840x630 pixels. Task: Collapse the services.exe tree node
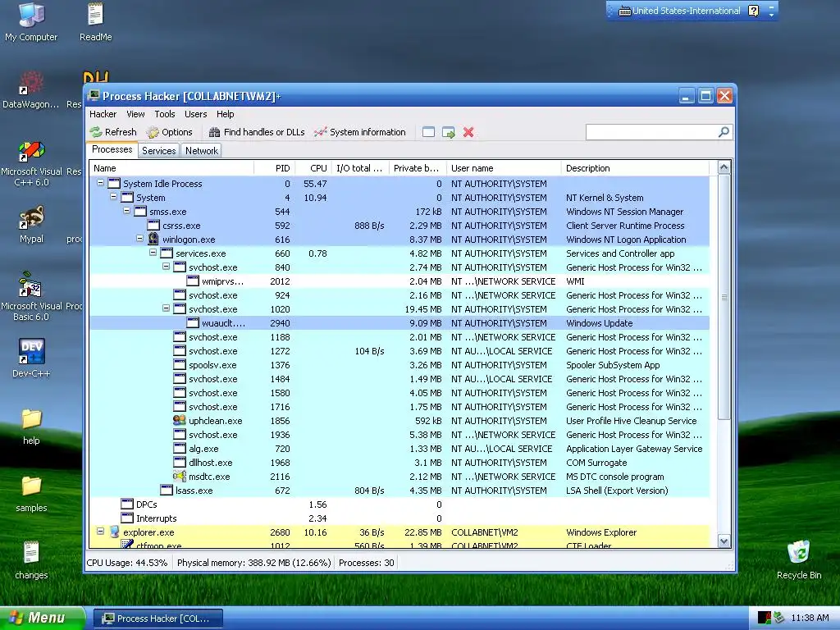(153, 253)
